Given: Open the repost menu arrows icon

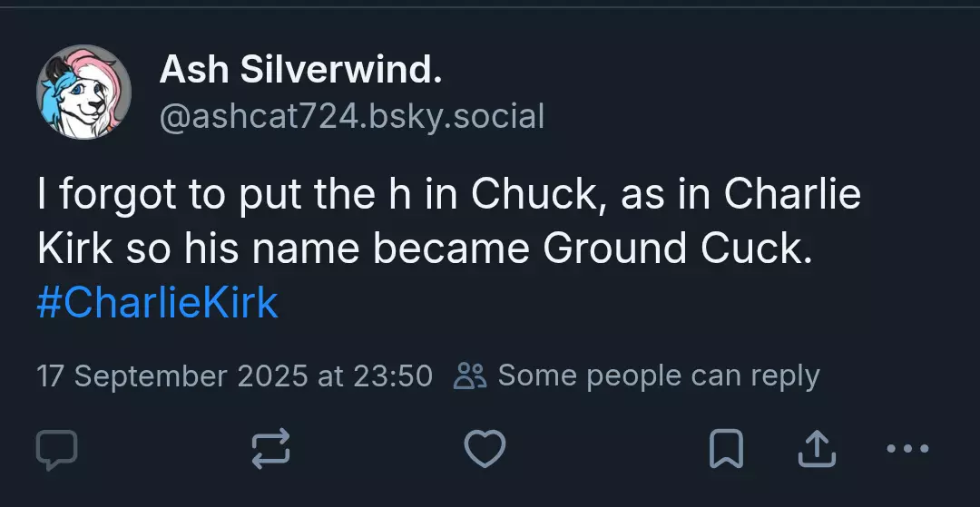Looking at the screenshot, I should (x=270, y=448).
